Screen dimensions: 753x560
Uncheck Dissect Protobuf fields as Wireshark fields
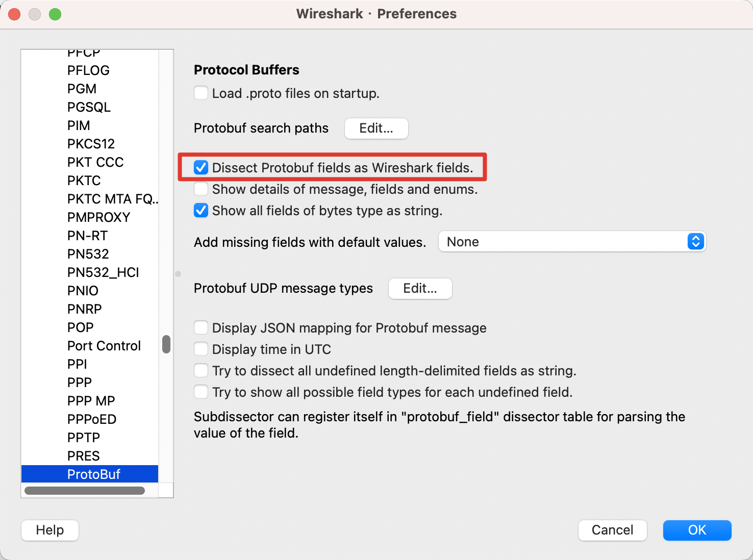201,167
